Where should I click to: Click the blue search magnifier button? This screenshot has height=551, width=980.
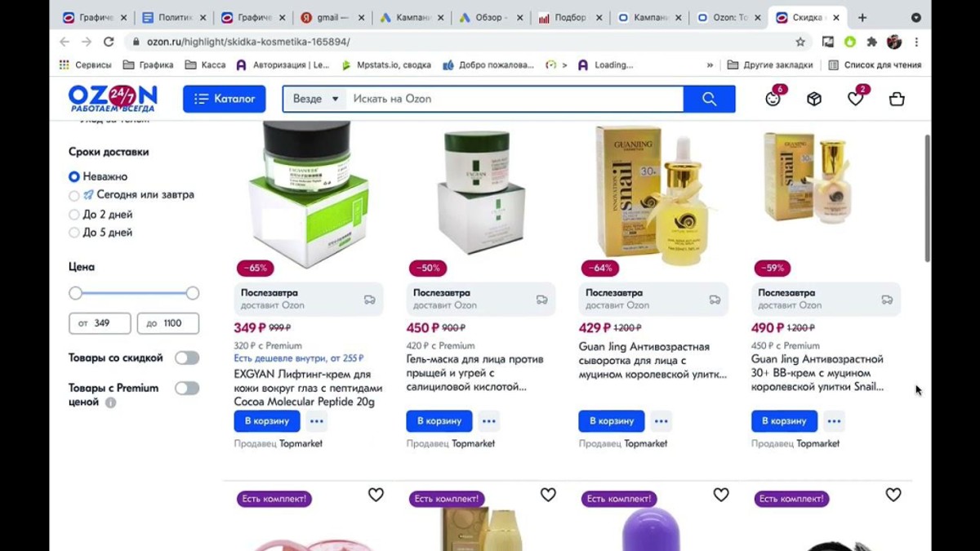click(x=709, y=99)
